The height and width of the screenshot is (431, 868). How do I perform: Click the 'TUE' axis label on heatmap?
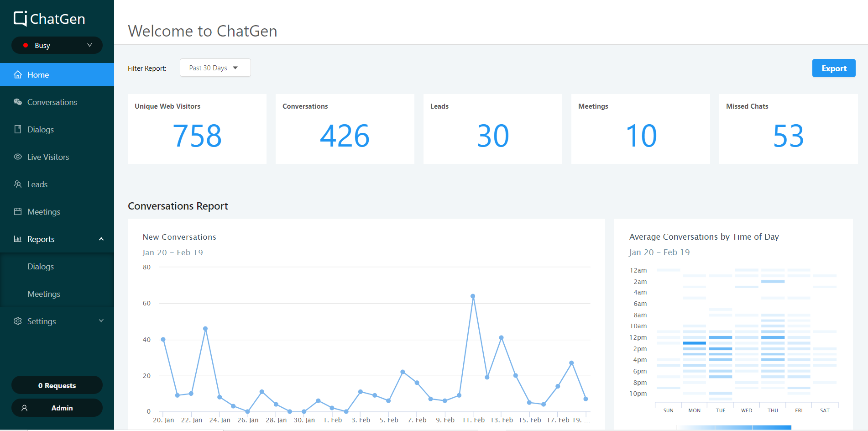point(721,410)
